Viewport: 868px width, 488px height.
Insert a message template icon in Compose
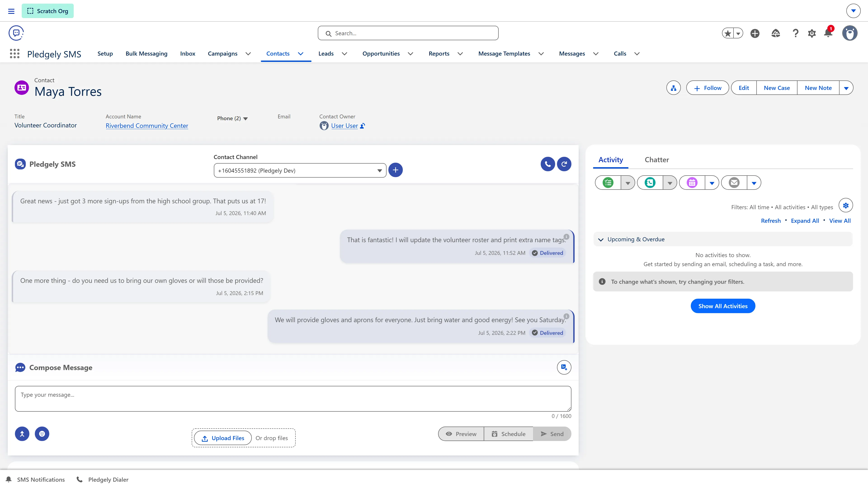564,367
